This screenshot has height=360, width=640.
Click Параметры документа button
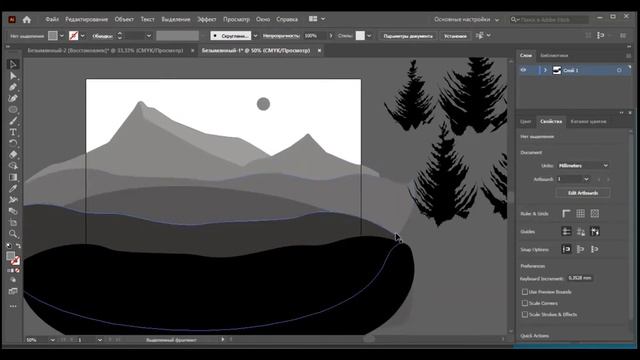[x=408, y=36]
